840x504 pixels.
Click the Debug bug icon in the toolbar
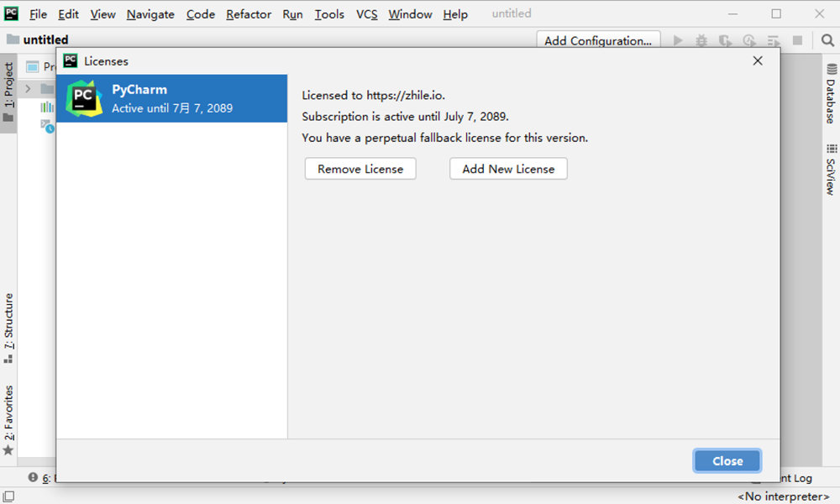coord(701,40)
